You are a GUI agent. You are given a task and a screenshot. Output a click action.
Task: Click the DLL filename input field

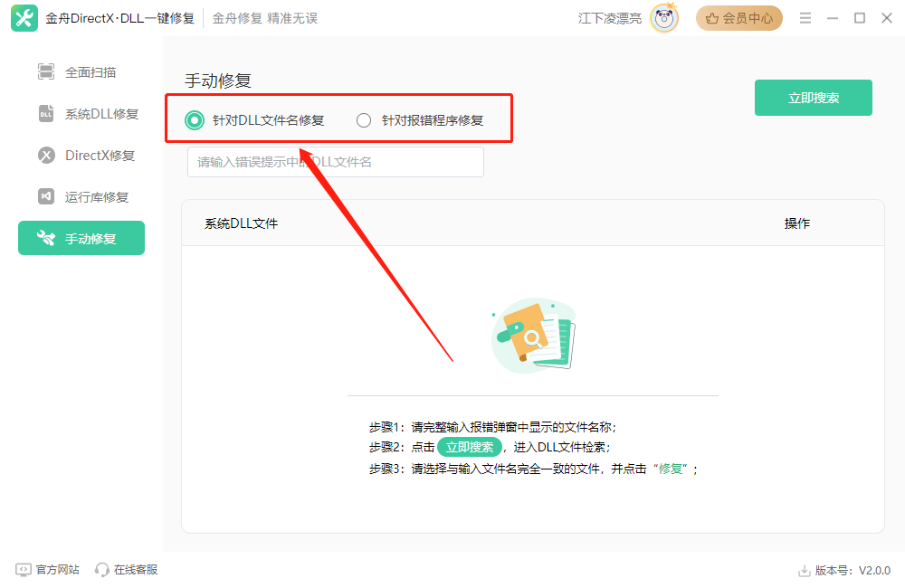(x=335, y=162)
